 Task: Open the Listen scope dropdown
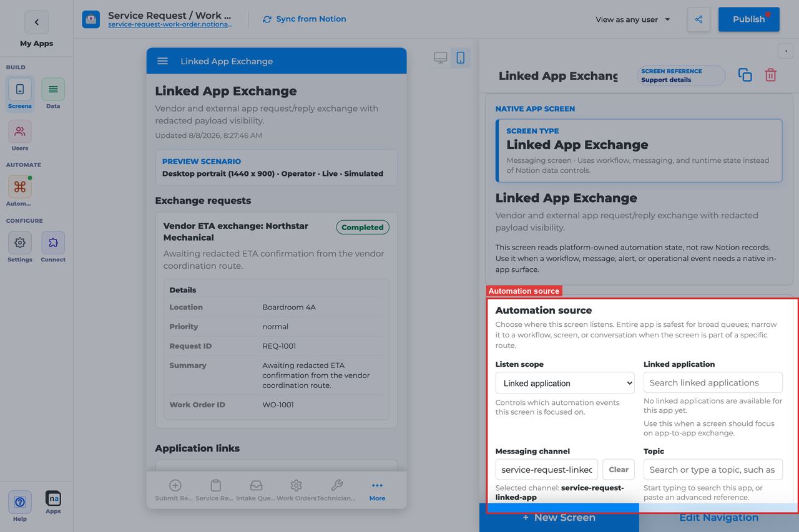click(x=565, y=383)
